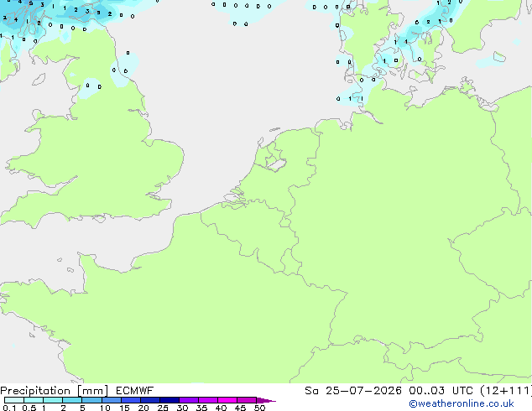The height and width of the screenshot is (411, 532).
Task: Click the 20–25 mm legend swatch
Action: [149, 400]
